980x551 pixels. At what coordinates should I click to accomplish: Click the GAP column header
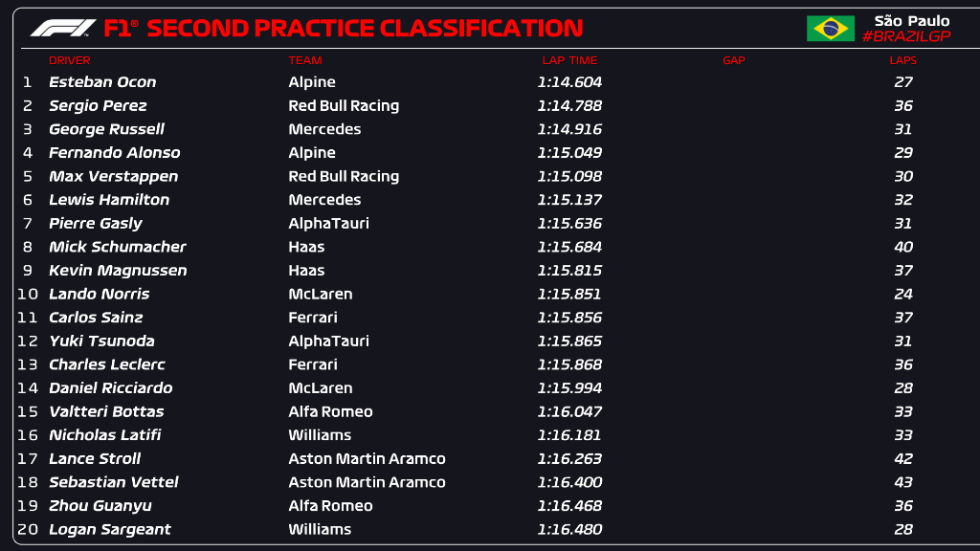[x=733, y=60]
